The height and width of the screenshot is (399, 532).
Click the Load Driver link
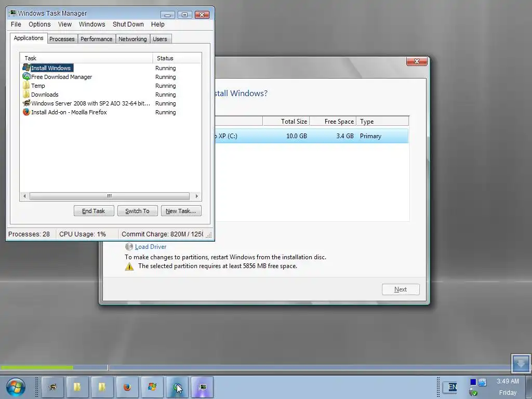tap(151, 247)
